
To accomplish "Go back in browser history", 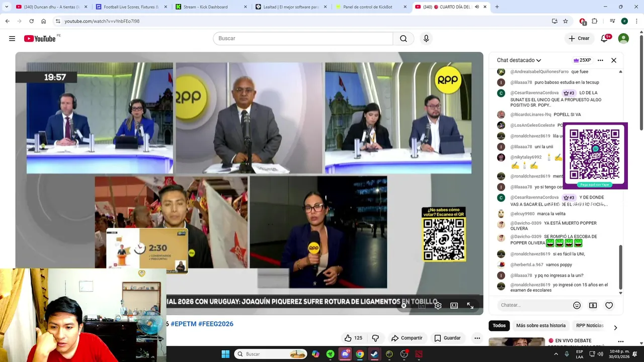I will point(7,21).
